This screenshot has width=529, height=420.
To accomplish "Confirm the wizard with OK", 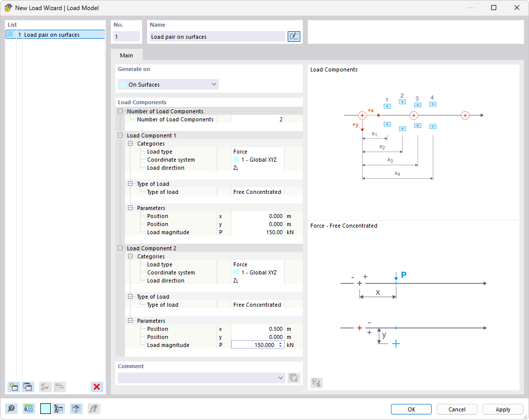I will (411, 409).
